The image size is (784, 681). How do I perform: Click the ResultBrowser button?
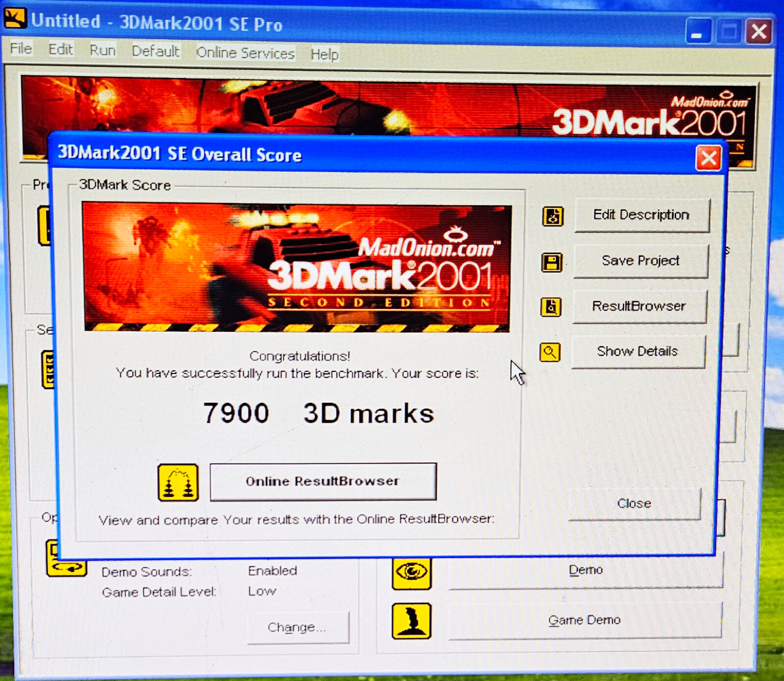tap(639, 306)
